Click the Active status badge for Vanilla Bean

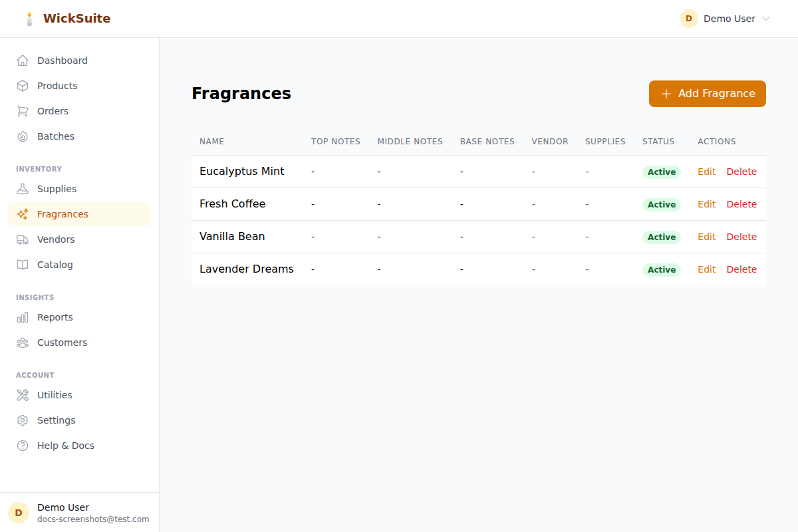(661, 237)
